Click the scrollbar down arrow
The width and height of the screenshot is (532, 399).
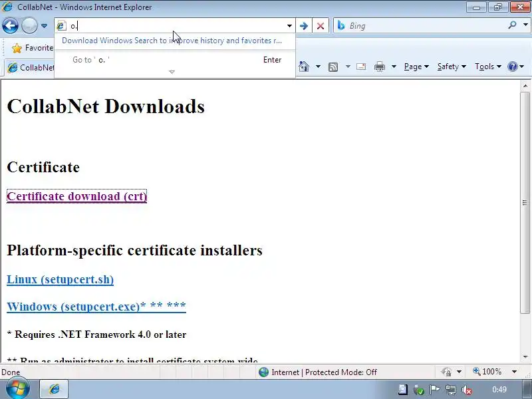click(525, 356)
